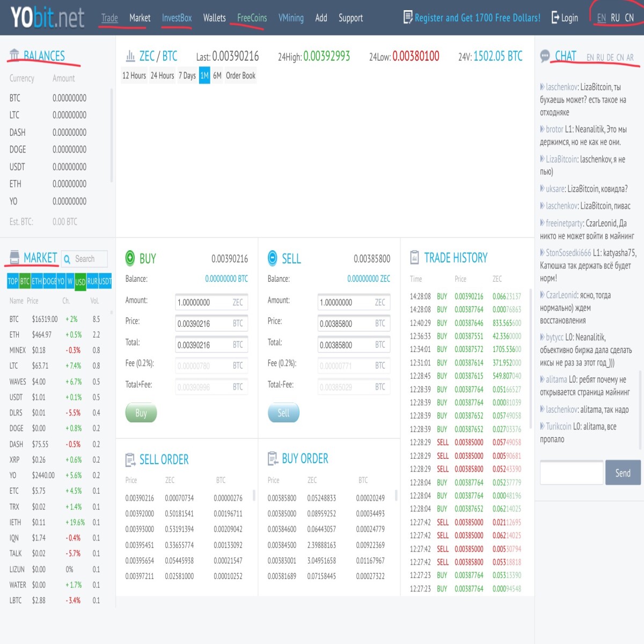Click the green Buy button
The height and width of the screenshot is (644, 644).
coord(141,413)
